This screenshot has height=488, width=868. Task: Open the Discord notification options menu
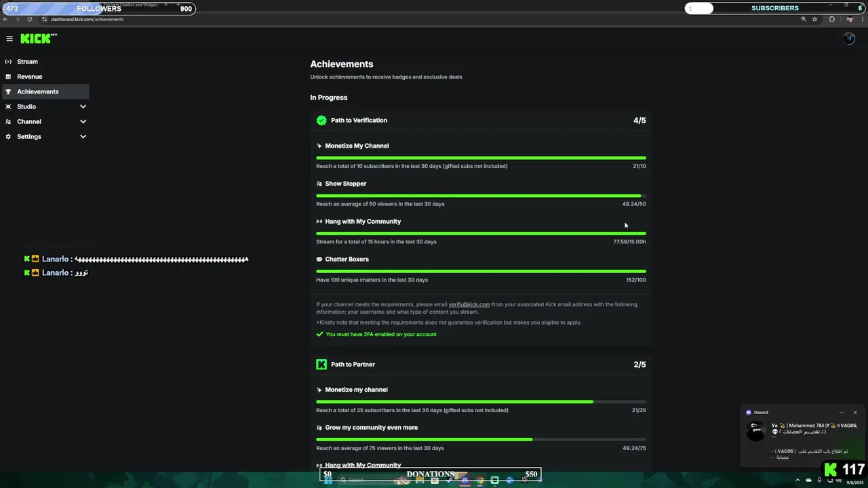click(842, 412)
